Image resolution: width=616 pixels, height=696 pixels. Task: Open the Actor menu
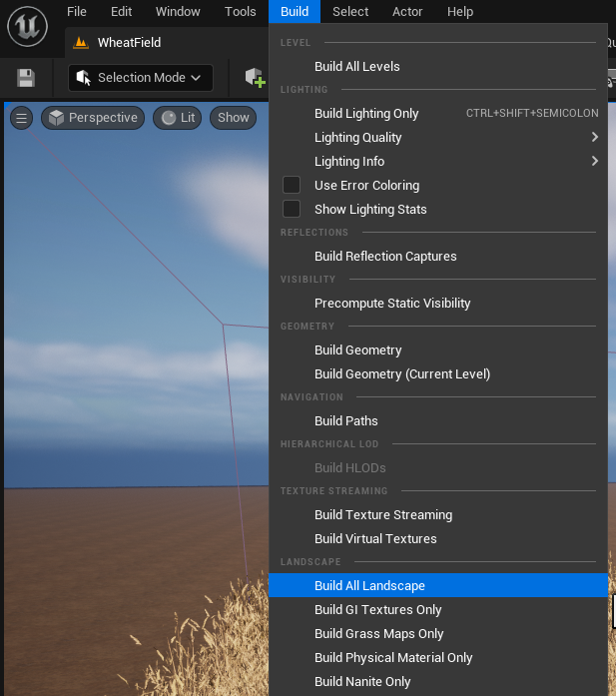(407, 12)
